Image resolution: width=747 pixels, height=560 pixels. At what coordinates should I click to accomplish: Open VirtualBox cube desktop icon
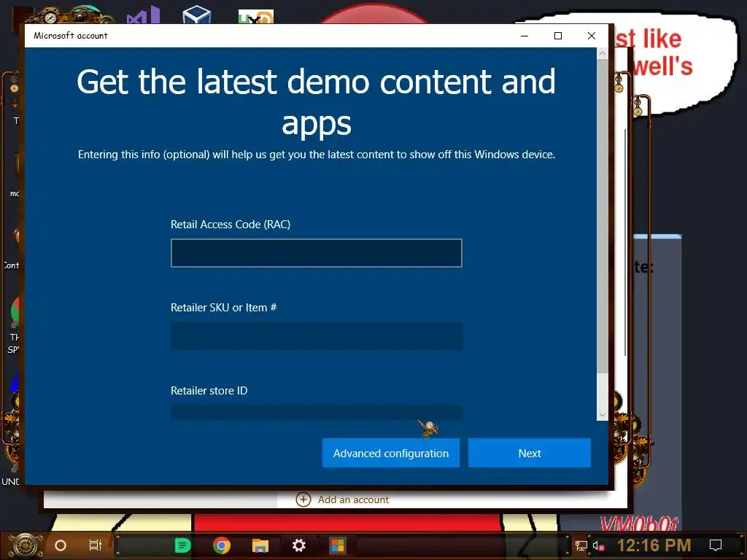click(197, 15)
